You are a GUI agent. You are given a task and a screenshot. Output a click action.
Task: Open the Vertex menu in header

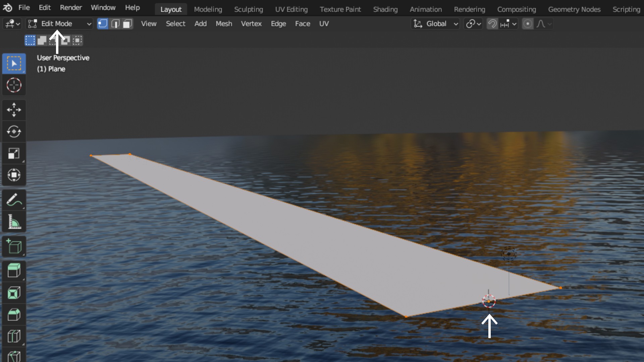tap(251, 24)
